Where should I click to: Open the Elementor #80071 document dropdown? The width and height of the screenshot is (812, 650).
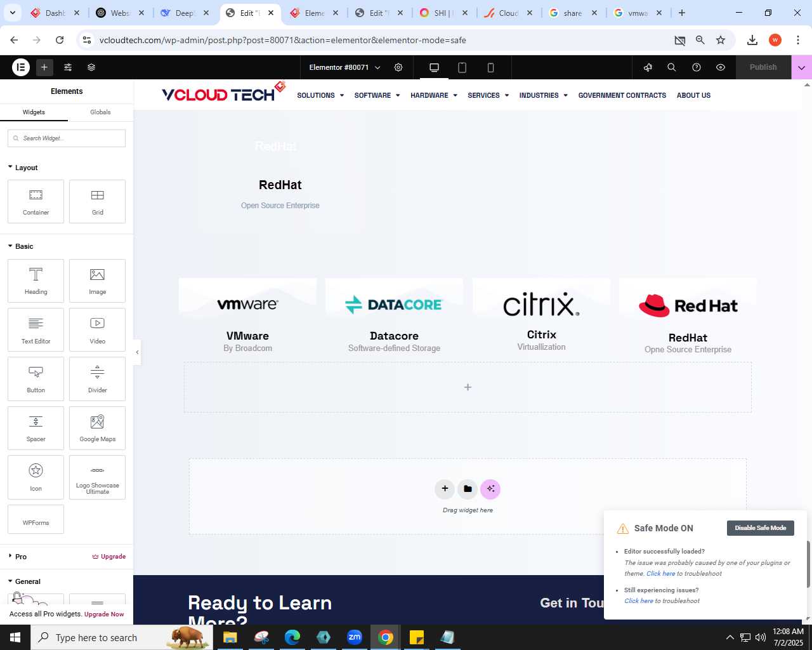coord(344,67)
